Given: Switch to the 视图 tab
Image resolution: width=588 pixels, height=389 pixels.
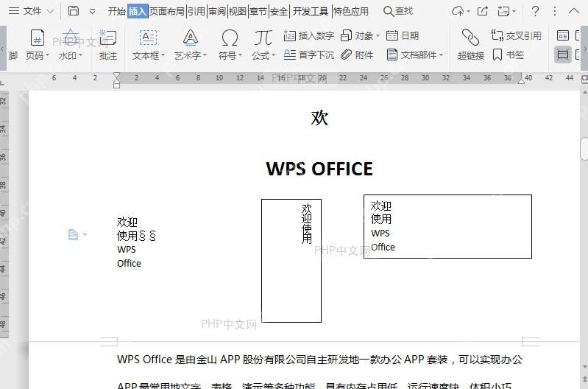Looking at the screenshot, I should [238, 11].
